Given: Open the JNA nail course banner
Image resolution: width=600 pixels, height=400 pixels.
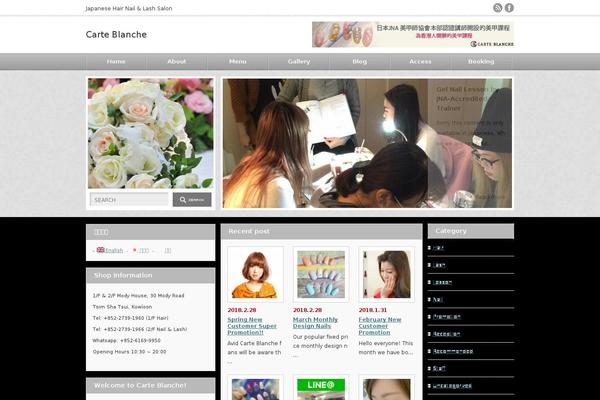Looking at the screenshot, I should pos(412,34).
